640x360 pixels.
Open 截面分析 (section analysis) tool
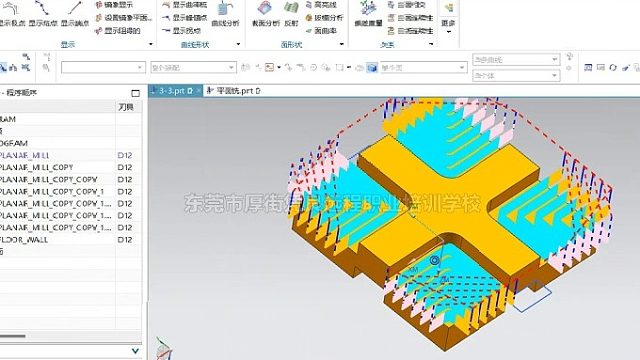tap(265, 14)
